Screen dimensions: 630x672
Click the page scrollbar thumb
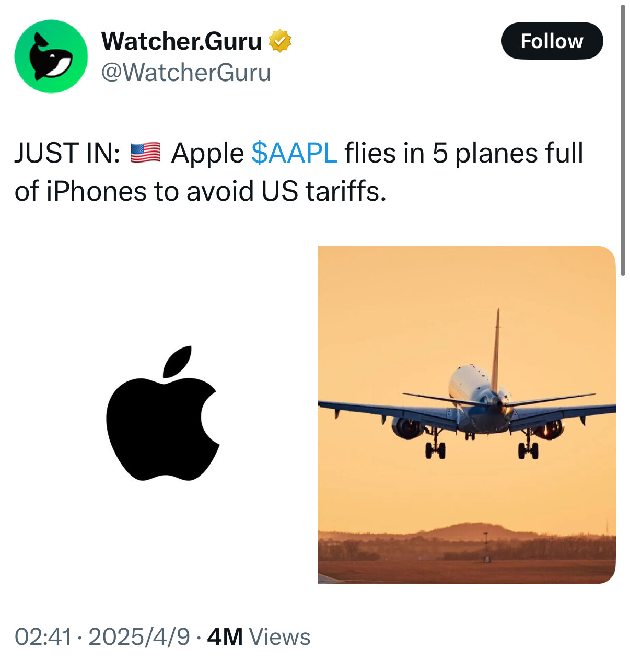[x=623, y=140]
